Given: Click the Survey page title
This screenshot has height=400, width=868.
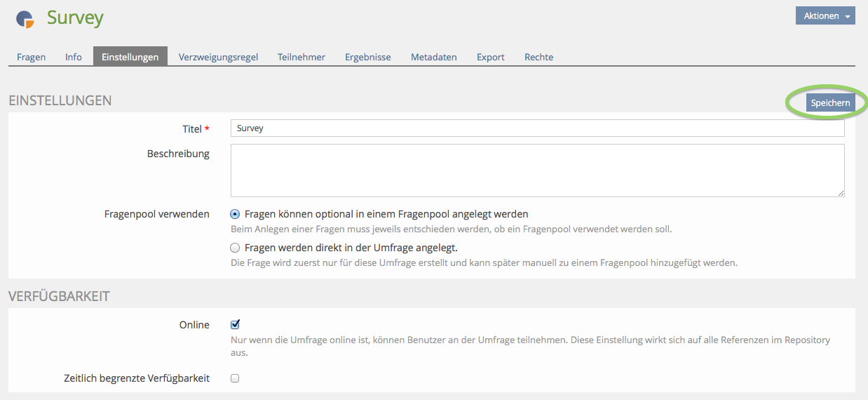Looking at the screenshot, I should point(75,18).
